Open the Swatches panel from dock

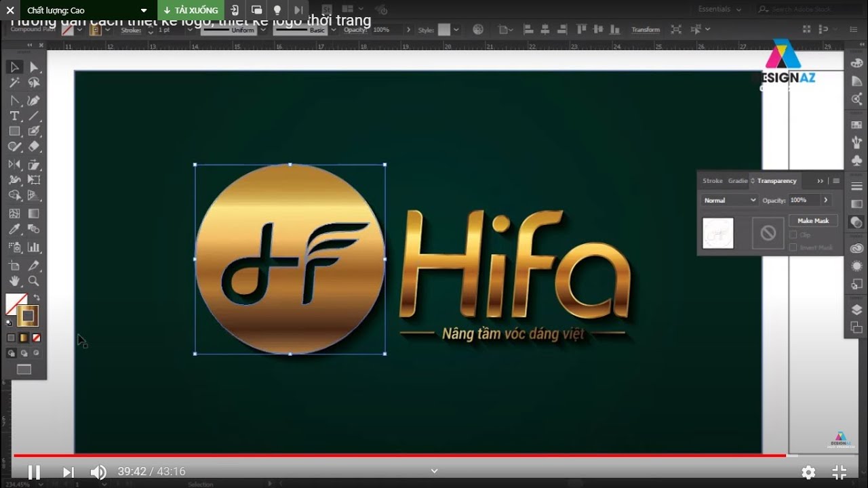(x=856, y=125)
